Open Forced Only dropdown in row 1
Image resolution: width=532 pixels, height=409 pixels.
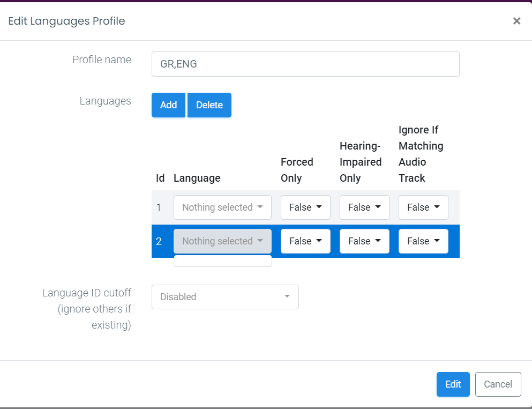tap(305, 207)
